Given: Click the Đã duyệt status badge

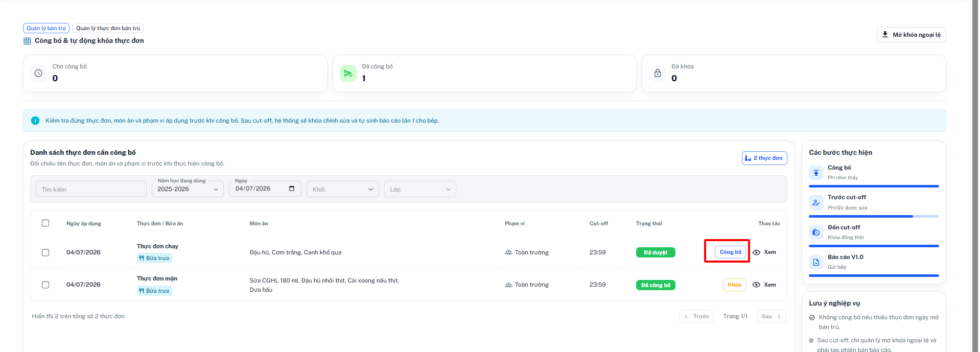Looking at the screenshot, I should 656,252.
